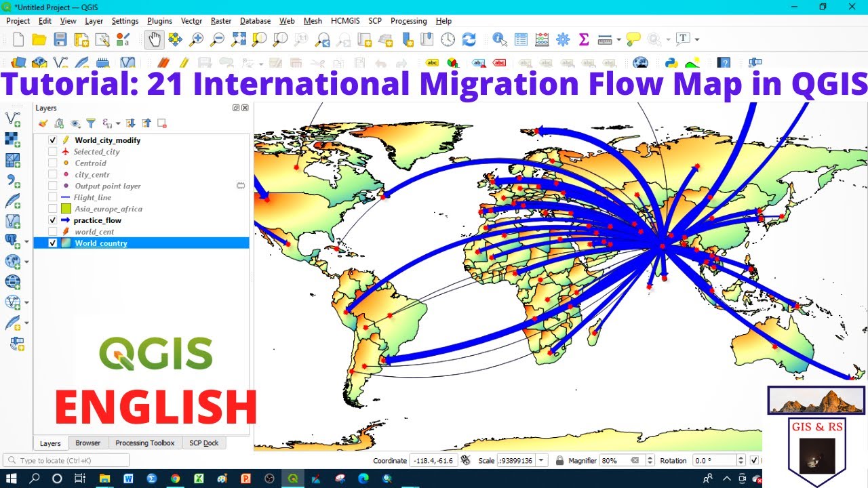Click the Type to locate search field
868x488 pixels.
[x=66, y=461]
